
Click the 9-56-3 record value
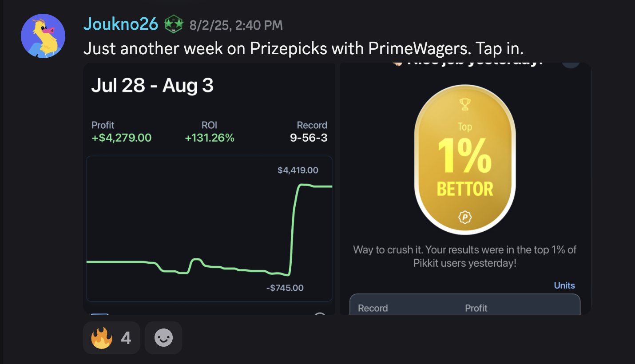[309, 138]
